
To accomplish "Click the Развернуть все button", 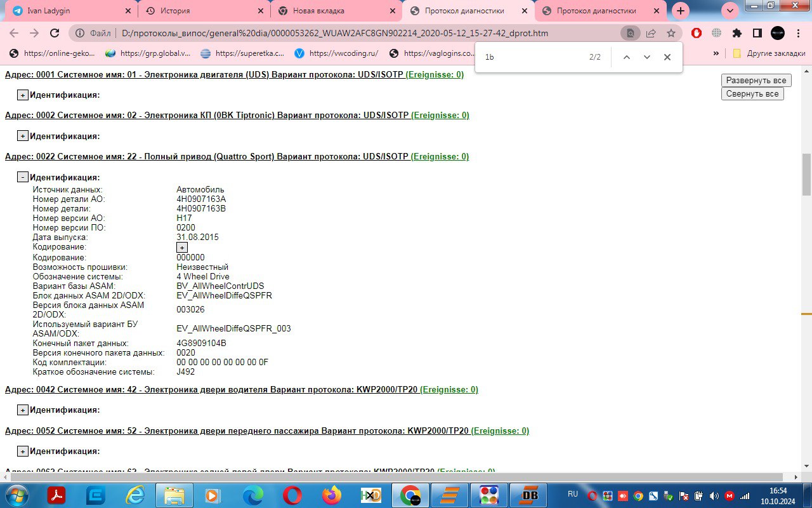I will (x=756, y=80).
